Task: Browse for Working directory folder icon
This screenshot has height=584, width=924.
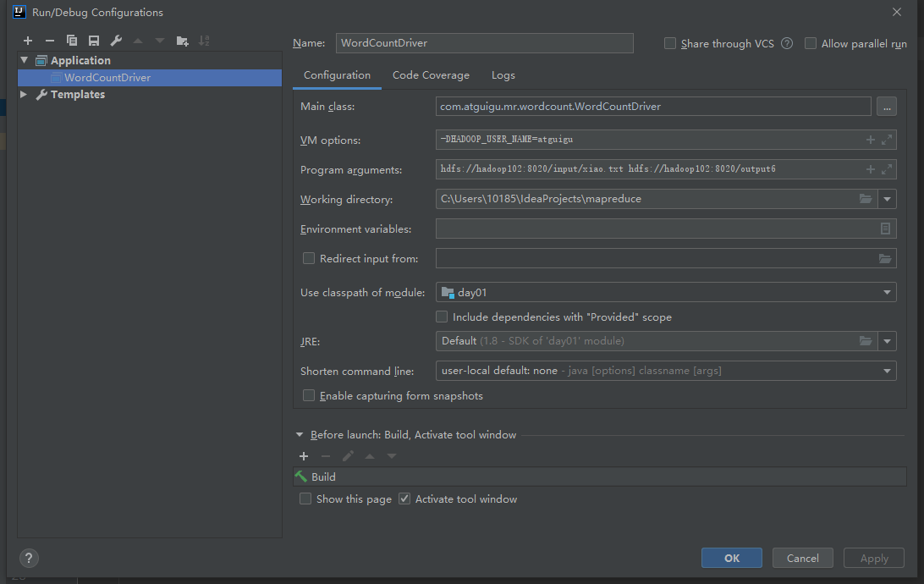Action: pyautogui.click(x=865, y=199)
